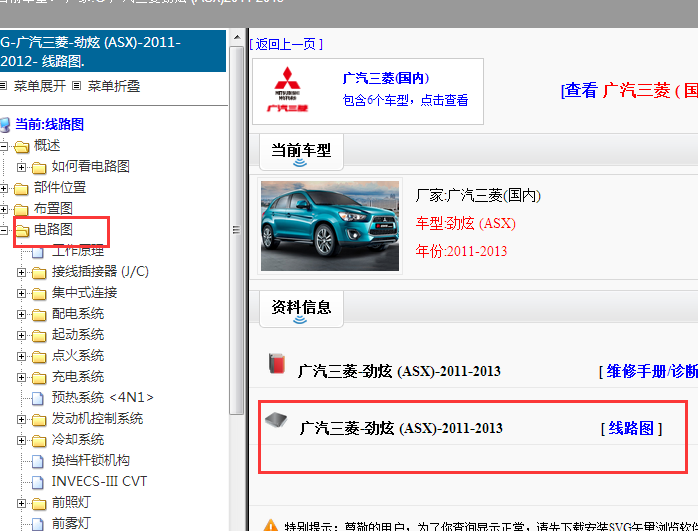Image resolution: width=698 pixels, height=531 pixels.
Task: Expand the 接线插接器 (J/C) node
Action: pos(21,272)
